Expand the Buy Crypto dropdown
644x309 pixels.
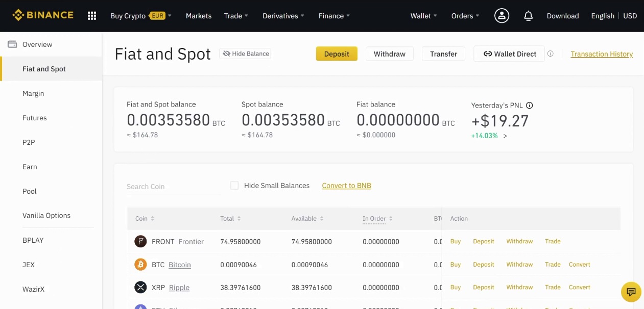[x=141, y=16]
